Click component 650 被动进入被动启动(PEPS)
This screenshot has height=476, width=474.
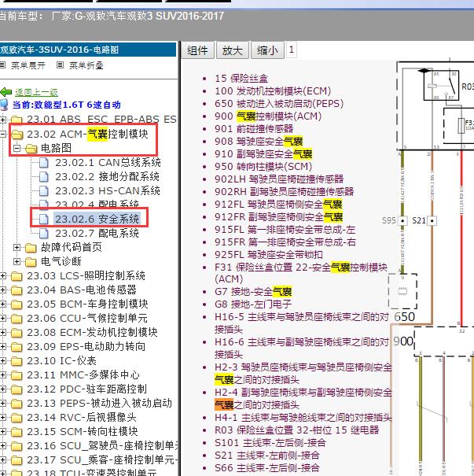click(x=279, y=104)
